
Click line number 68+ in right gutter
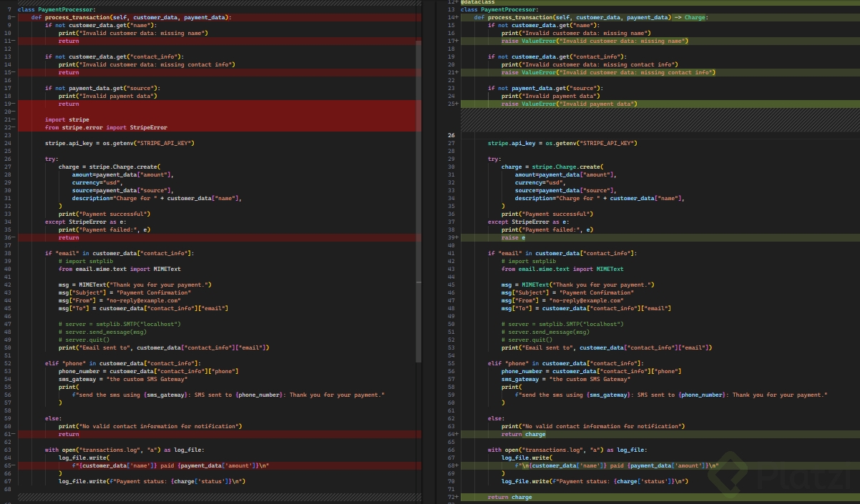[451, 465]
